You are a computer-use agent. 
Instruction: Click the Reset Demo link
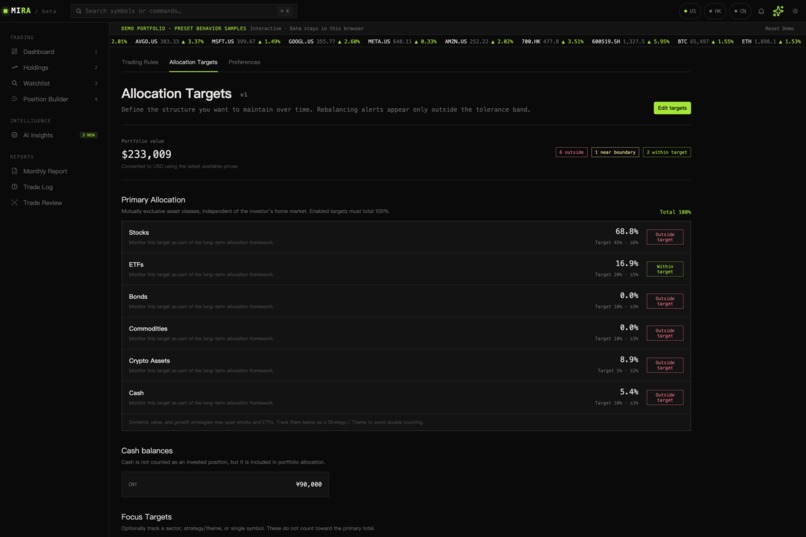(x=779, y=29)
